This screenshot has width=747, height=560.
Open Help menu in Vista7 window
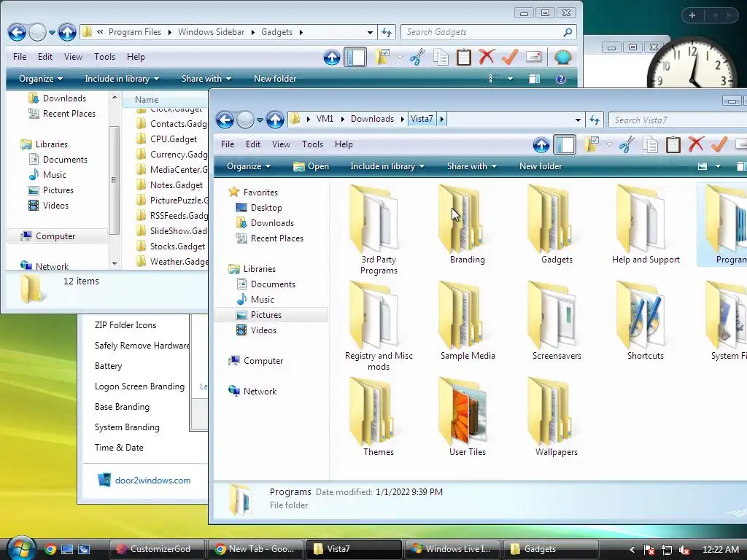[344, 144]
